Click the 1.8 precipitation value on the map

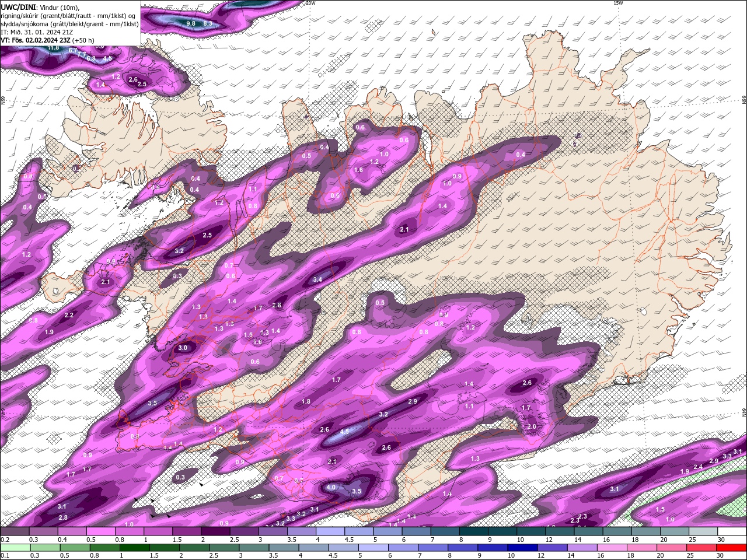pyautogui.click(x=306, y=402)
